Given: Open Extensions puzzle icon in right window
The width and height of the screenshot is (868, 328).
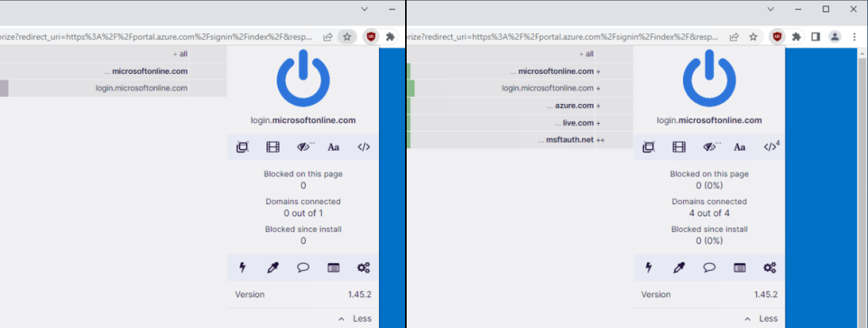Looking at the screenshot, I should click(796, 36).
